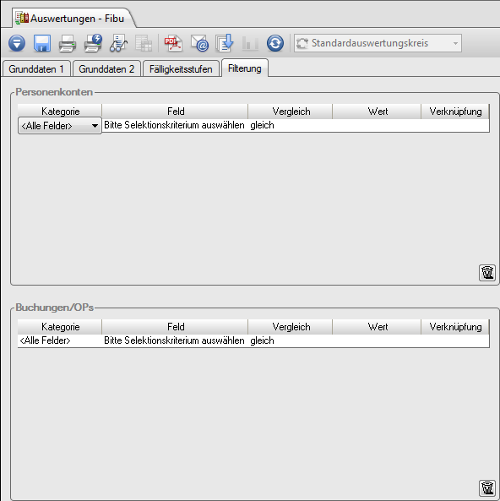Click the Feld cell in Buchungen/OPs row
Screen dimensions: 500x501
coord(174,341)
